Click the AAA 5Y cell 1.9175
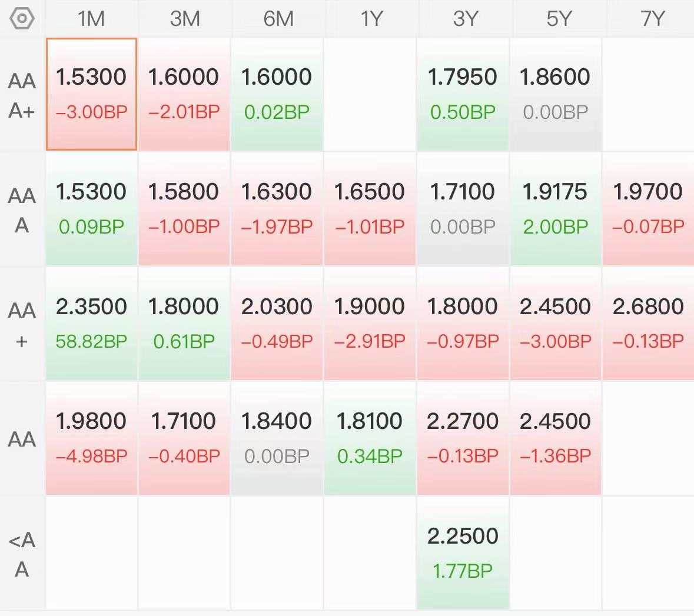 pos(556,209)
